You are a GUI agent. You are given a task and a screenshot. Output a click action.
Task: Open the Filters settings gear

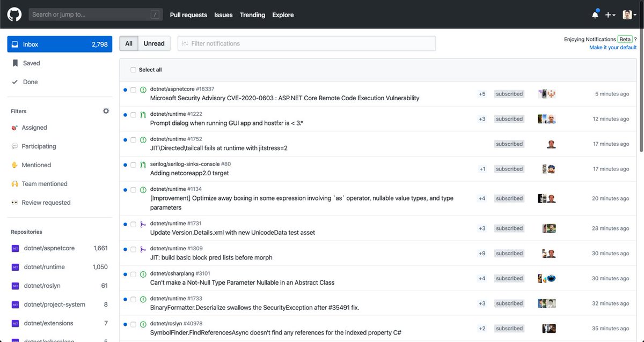click(106, 111)
